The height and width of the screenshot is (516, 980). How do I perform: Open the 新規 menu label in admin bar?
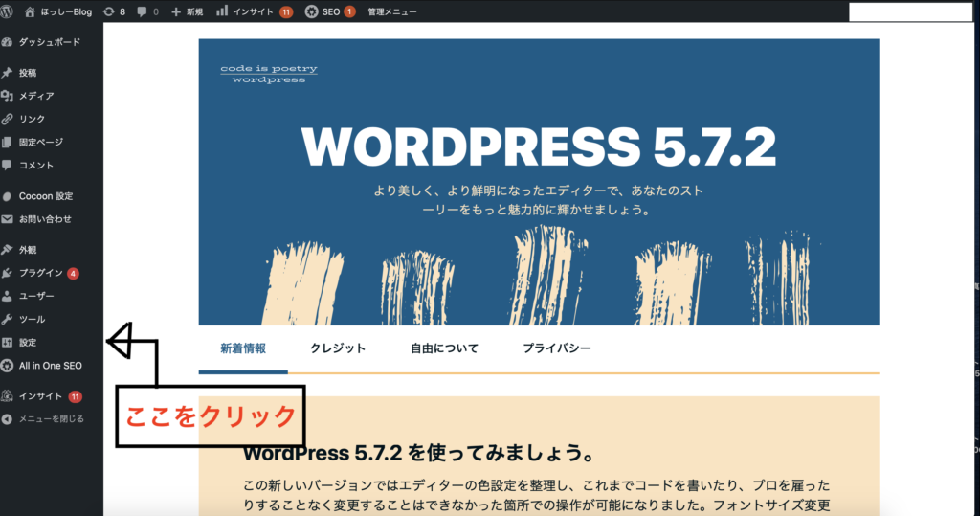(194, 11)
